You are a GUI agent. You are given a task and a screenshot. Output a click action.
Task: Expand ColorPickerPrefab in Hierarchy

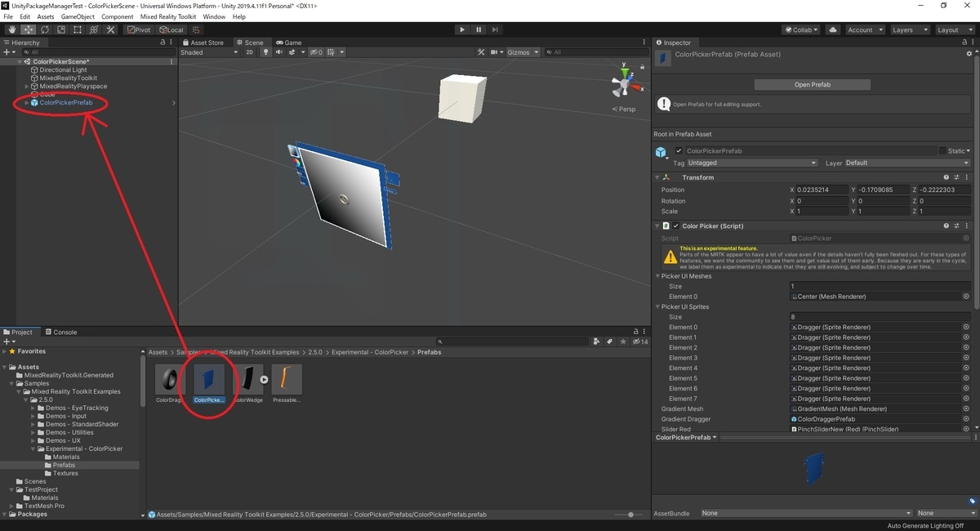[26, 103]
